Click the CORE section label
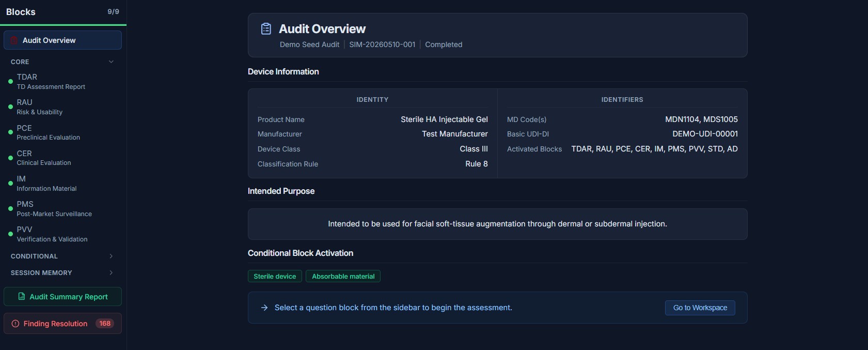 pyautogui.click(x=20, y=62)
